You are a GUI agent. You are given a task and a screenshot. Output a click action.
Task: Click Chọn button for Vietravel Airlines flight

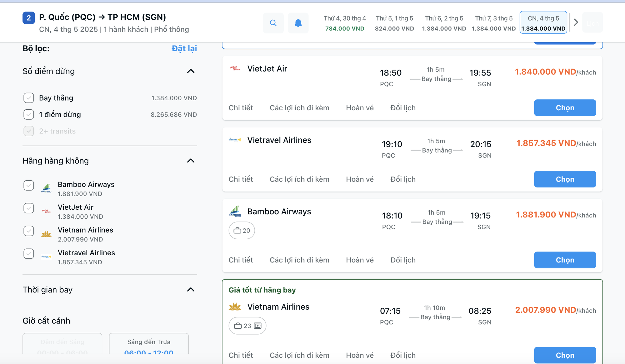click(565, 179)
